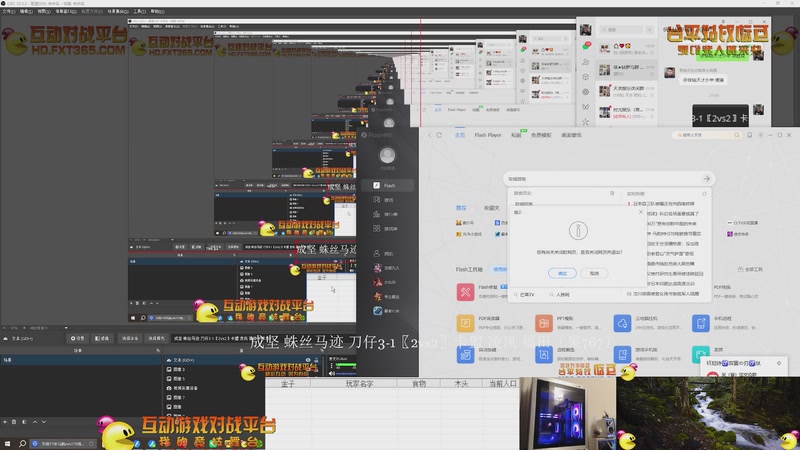Move scene down with arrow icon
Image resolution: width=800 pixels, height=450 pixels.
tap(44, 422)
